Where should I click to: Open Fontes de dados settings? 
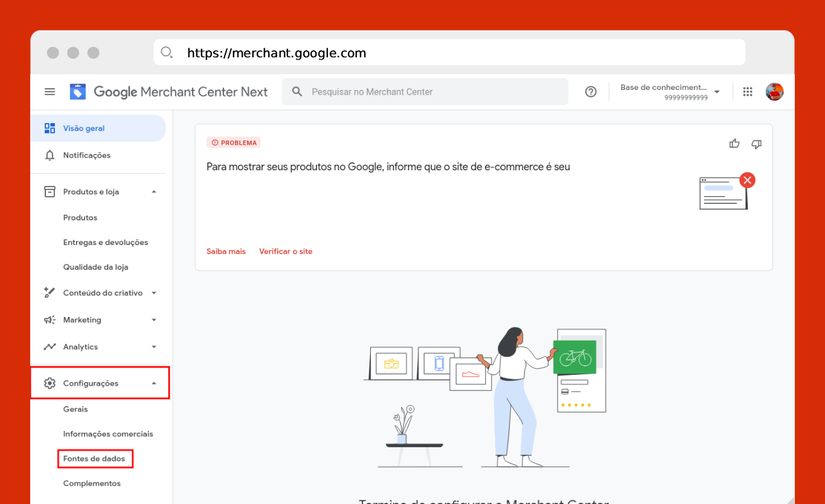94,459
